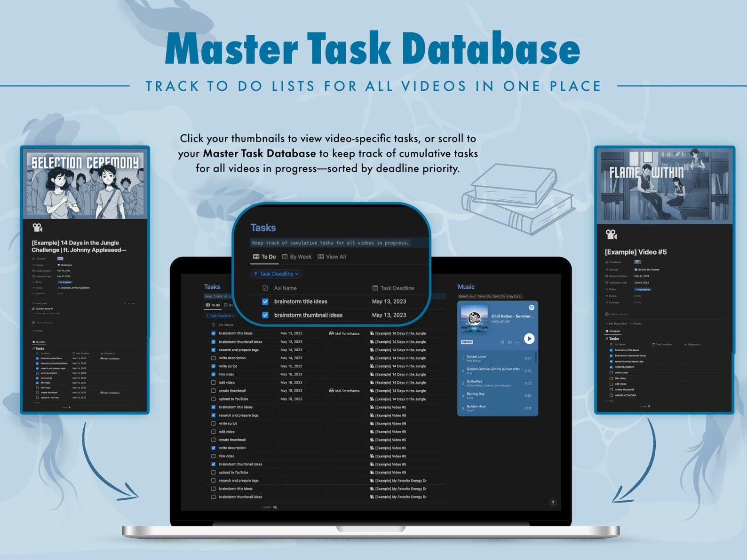Open the Spotify logo icon in music embed
Image resolution: width=747 pixels, height=560 pixels.
pyautogui.click(x=532, y=308)
